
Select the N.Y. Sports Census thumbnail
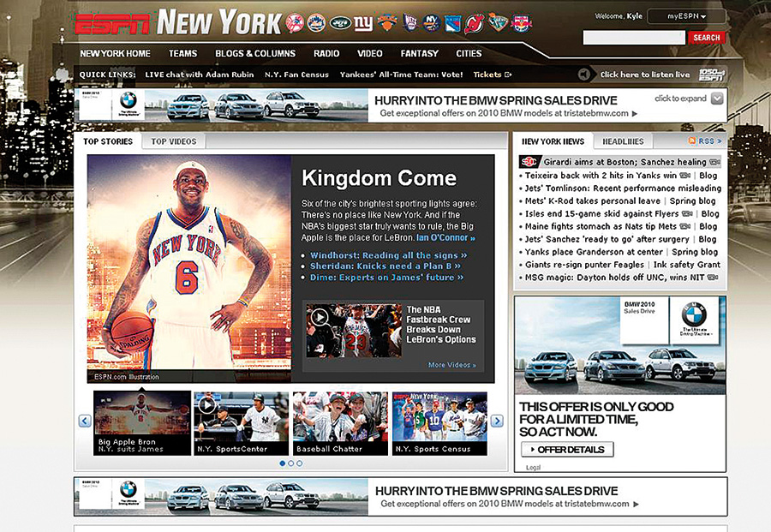pos(439,423)
